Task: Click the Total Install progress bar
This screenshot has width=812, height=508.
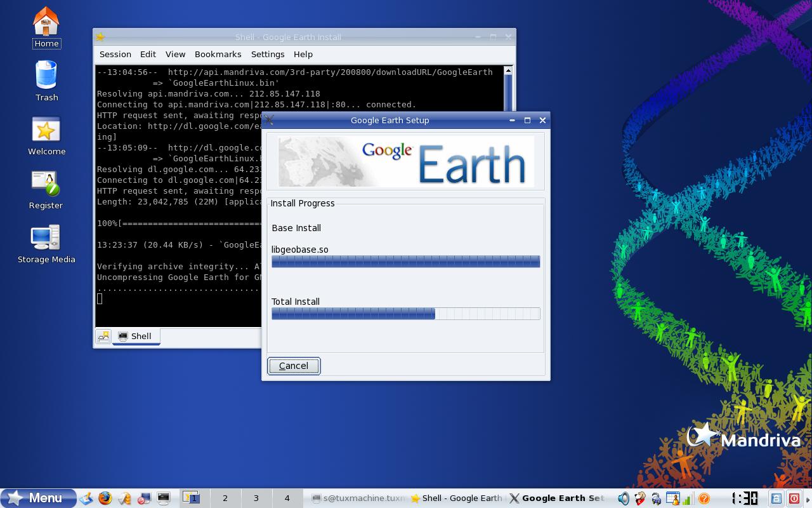Action: click(405, 314)
